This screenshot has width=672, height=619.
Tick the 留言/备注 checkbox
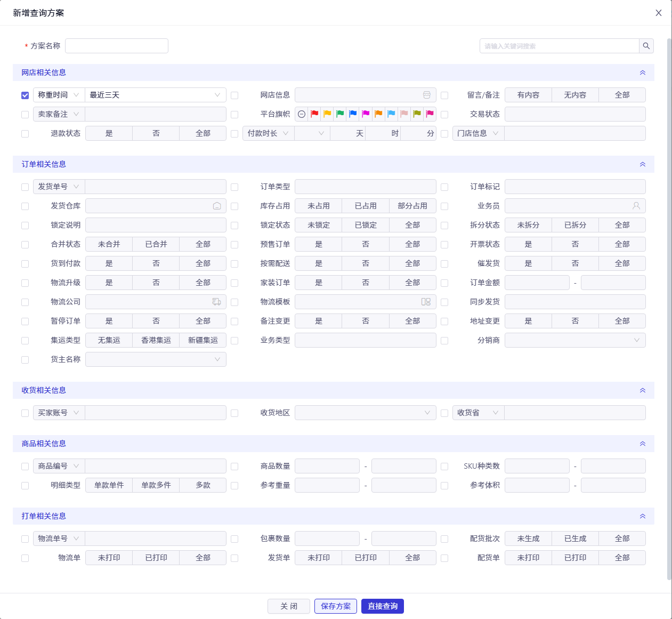pos(444,95)
